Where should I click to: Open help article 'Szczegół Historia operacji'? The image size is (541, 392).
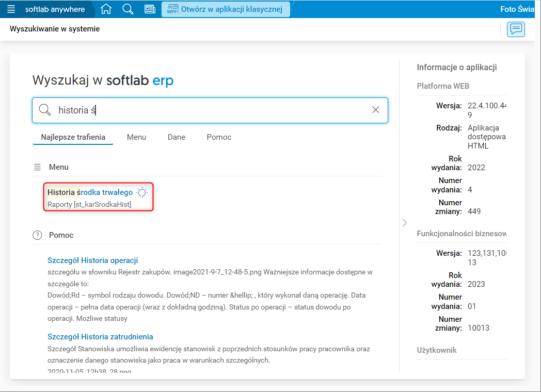[x=93, y=260]
